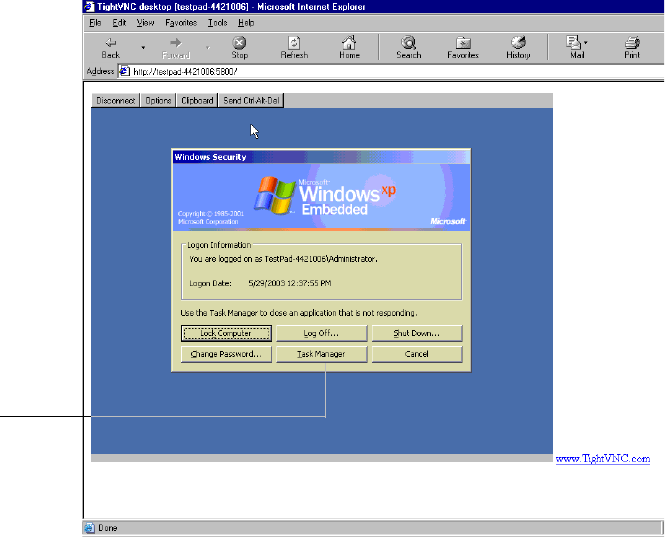
Task: Click the IE page icon in address bar
Action: click(124, 71)
